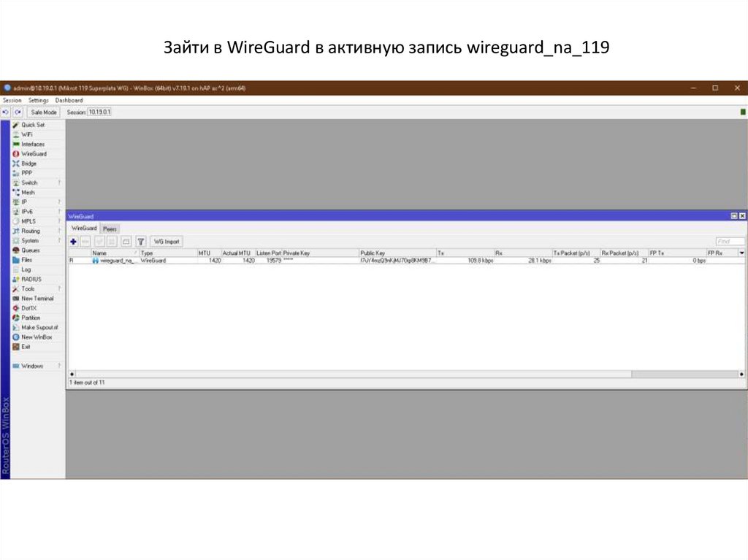Sort by the Listen Port column header
The height and width of the screenshot is (560, 748).
269,253
